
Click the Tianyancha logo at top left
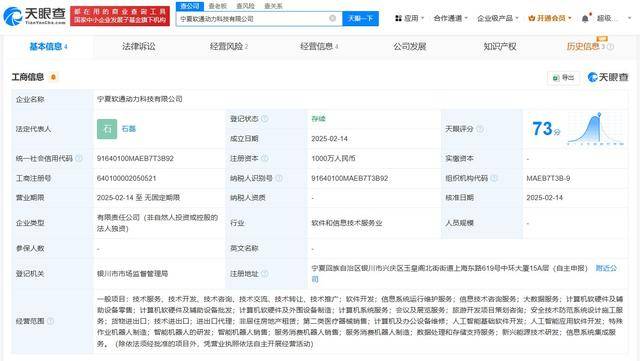click(x=34, y=16)
